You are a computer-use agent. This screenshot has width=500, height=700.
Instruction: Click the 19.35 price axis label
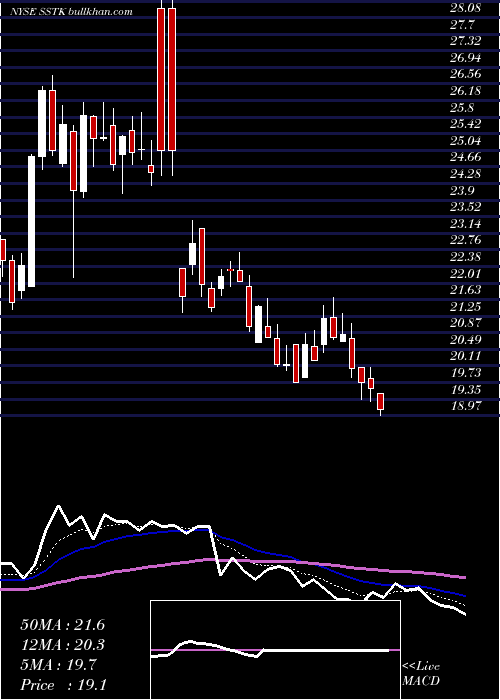466,390
